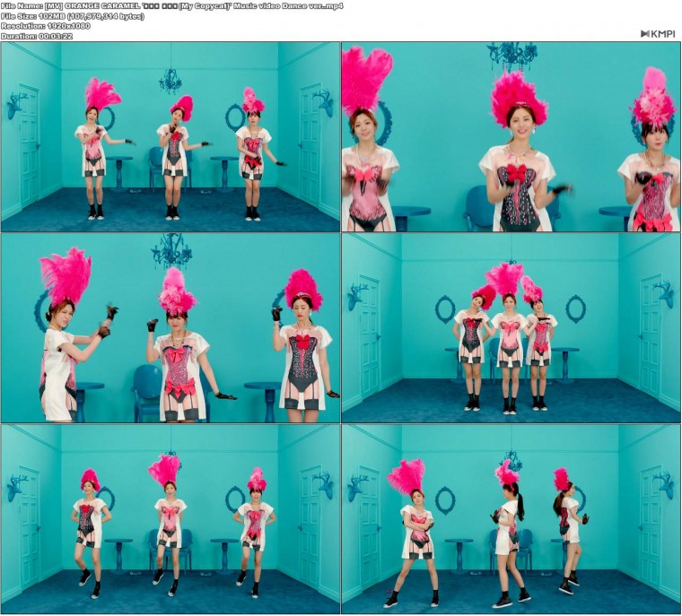Click the File Size 102MB text
Viewport: 682px width, 616px height.
tap(73, 16)
